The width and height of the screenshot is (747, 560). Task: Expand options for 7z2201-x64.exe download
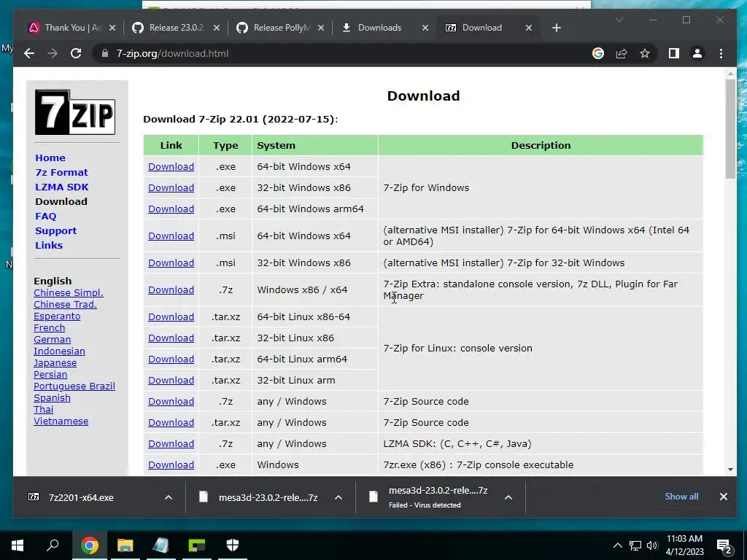(x=169, y=497)
